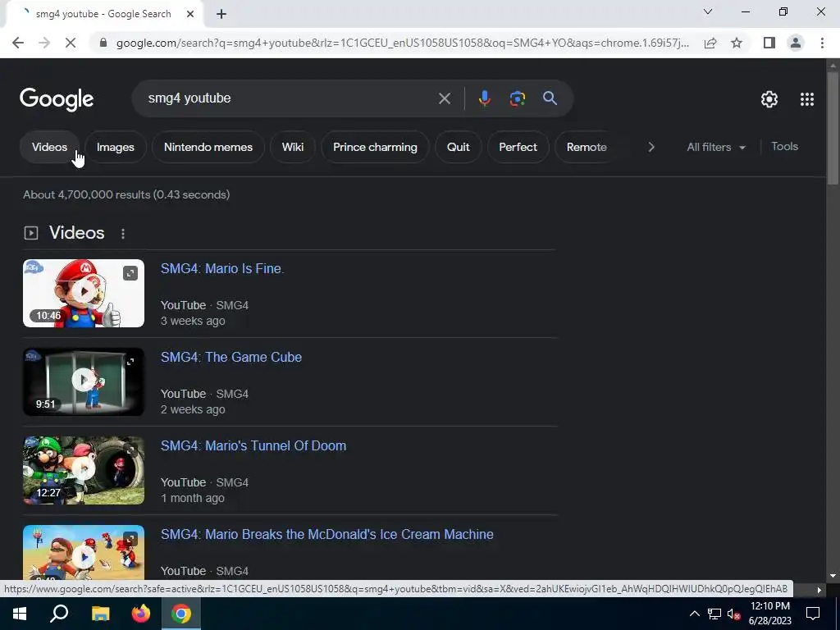The width and height of the screenshot is (840, 630).
Task: Select the Videos filter chip
Action: click(x=49, y=147)
